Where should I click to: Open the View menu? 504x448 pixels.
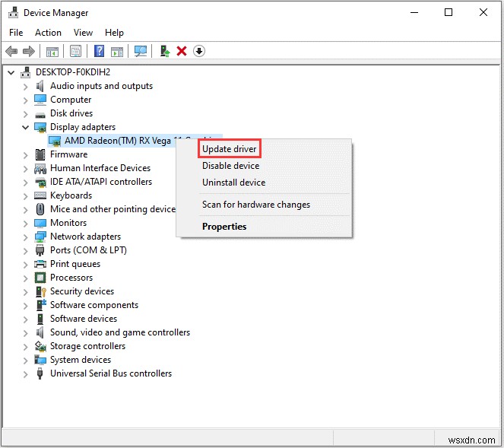point(84,33)
